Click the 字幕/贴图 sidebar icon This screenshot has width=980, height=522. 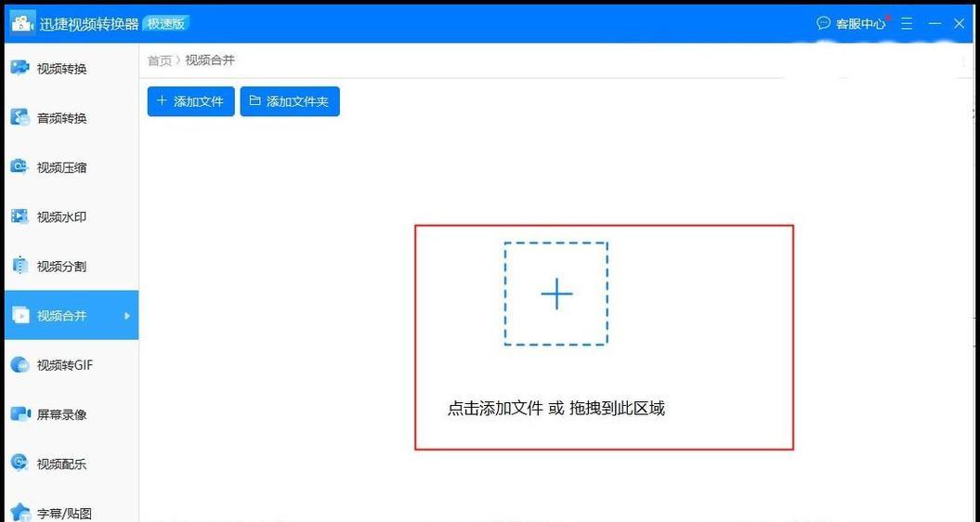[20, 513]
